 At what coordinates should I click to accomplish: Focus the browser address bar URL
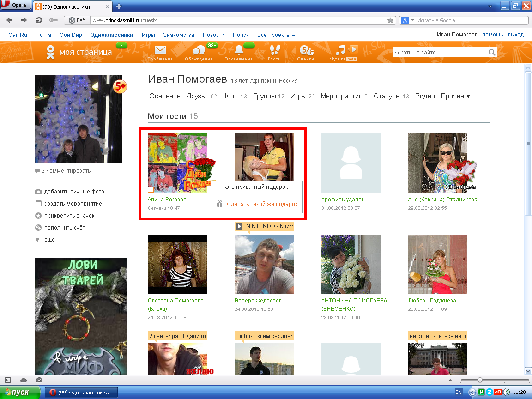coord(238,20)
